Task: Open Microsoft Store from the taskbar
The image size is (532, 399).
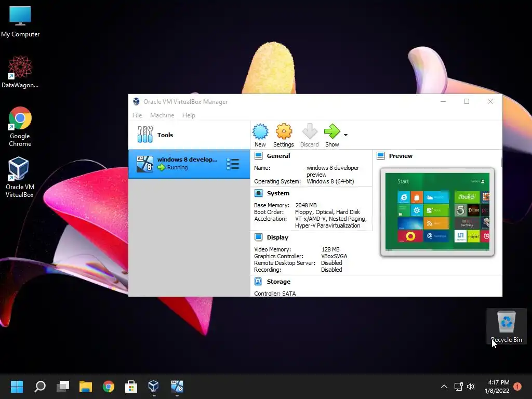Action: 131,387
